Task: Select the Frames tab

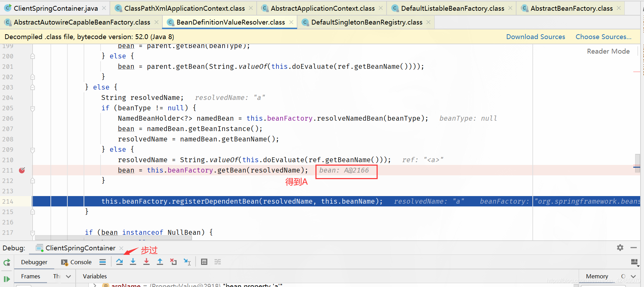Action: 30,276
